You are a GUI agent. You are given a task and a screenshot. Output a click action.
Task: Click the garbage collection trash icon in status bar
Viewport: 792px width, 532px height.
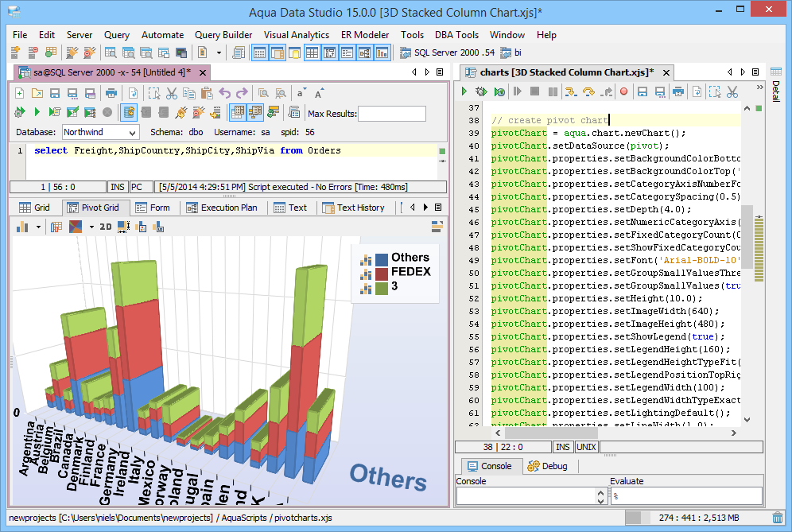(778, 518)
